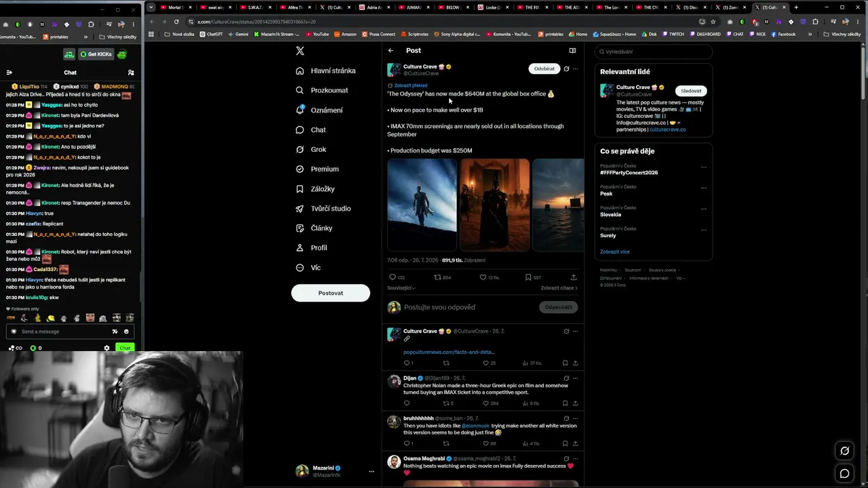Toggle Sledovat follow for Culture Crave
This screenshot has height=488, width=868.
(691, 91)
